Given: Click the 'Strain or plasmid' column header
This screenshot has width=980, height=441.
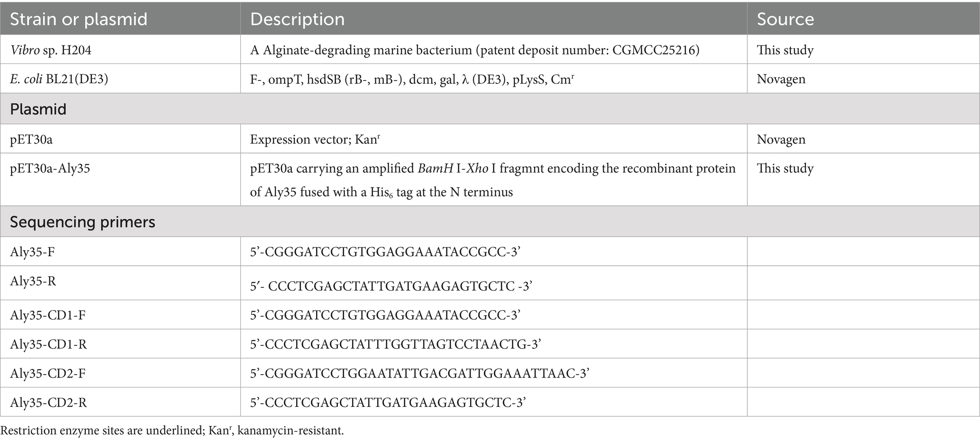Looking at the screenshot, I should (79, 19).
